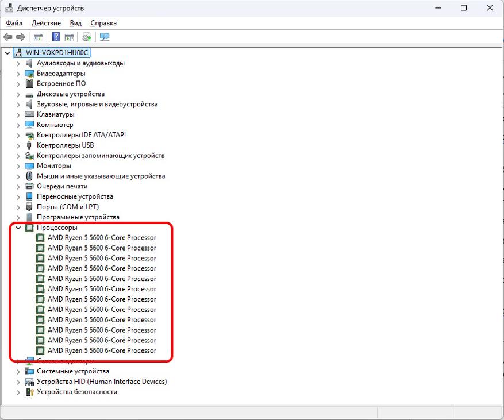
Task: Click the speaker icon of Аудиовходы и аудиовыходы
Action: [29, 63]
